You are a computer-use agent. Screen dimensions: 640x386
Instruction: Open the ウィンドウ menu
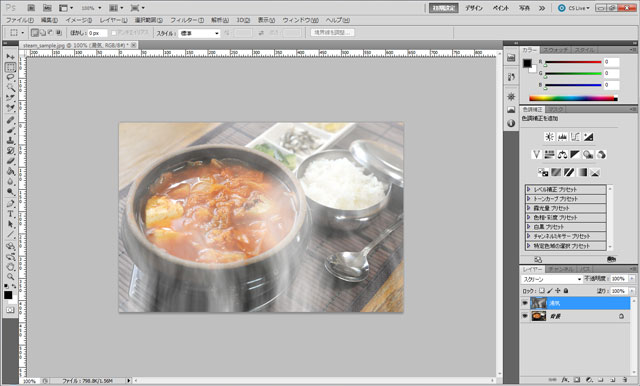(x=300, y=20)
